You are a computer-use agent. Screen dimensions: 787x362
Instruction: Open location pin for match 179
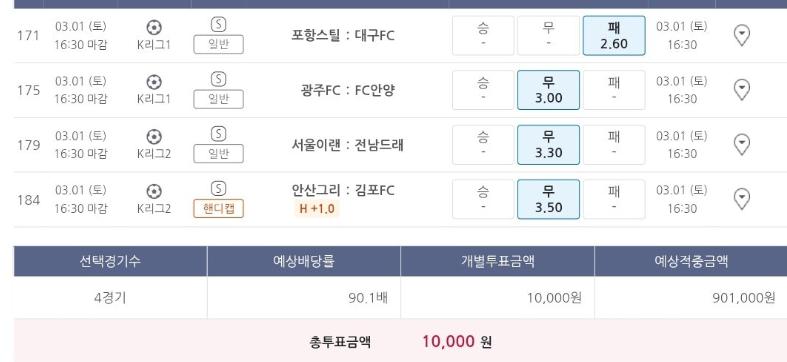742,145
